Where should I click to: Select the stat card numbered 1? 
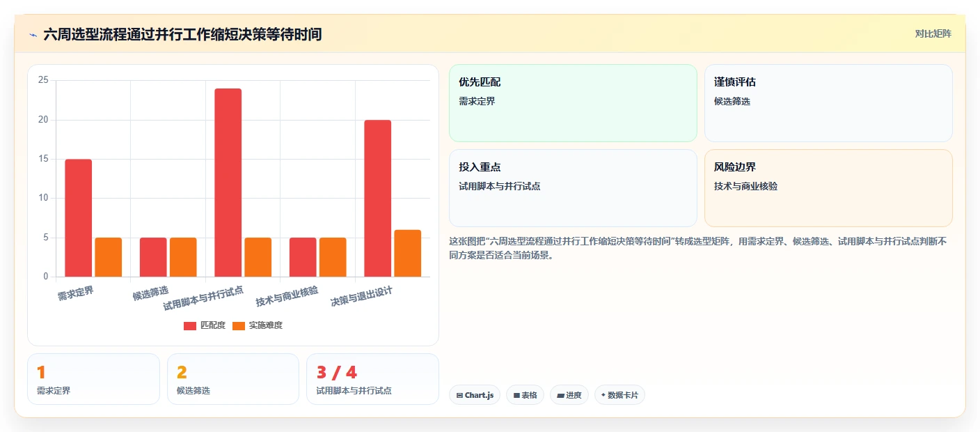(x=93, y=379)
